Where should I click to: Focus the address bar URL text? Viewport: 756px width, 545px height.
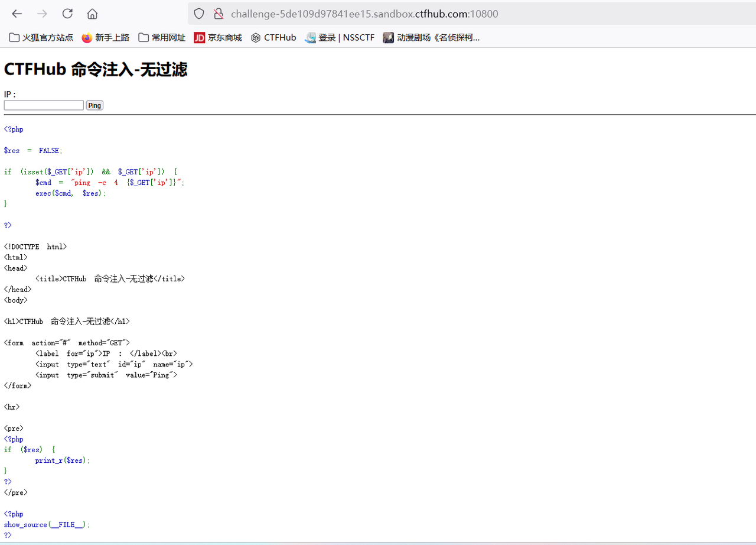click(364, 14)
